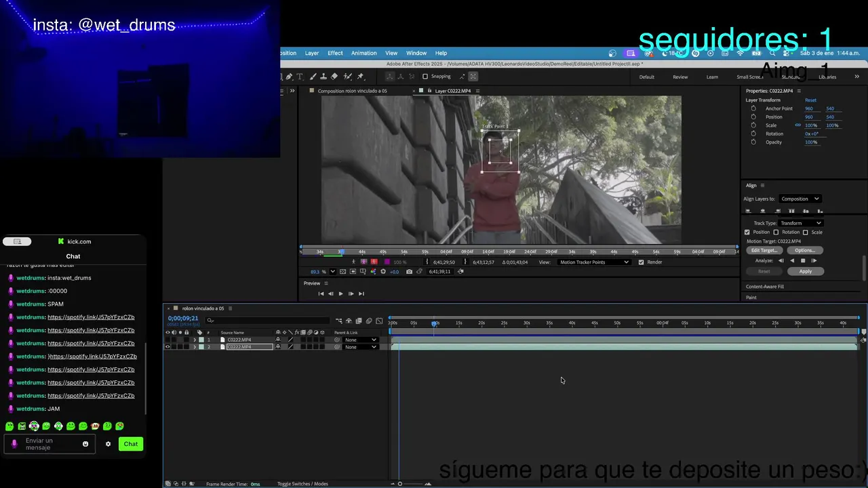The image size is (868, 488).
Task: Take a snapshot with camera icon
Action: pos(410,272)
